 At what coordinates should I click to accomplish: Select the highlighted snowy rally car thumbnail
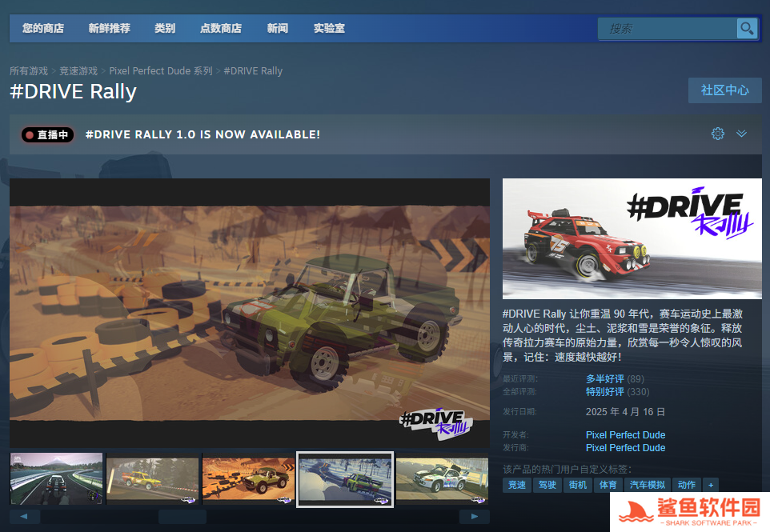(x=345, y=479)
